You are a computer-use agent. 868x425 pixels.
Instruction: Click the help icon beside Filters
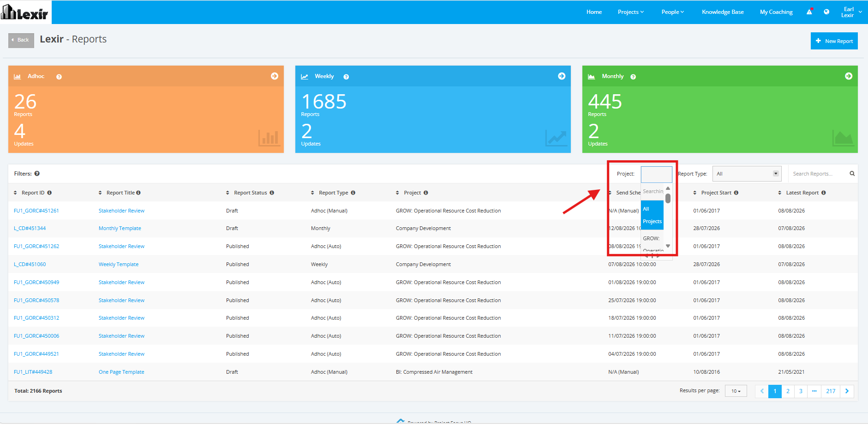click(x=37, y=174)
